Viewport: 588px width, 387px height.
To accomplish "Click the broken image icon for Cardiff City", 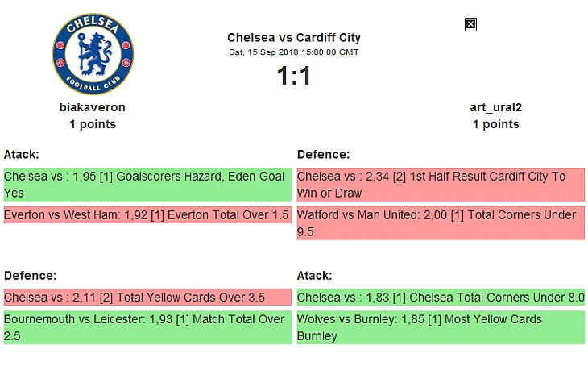I will point(471,25).
